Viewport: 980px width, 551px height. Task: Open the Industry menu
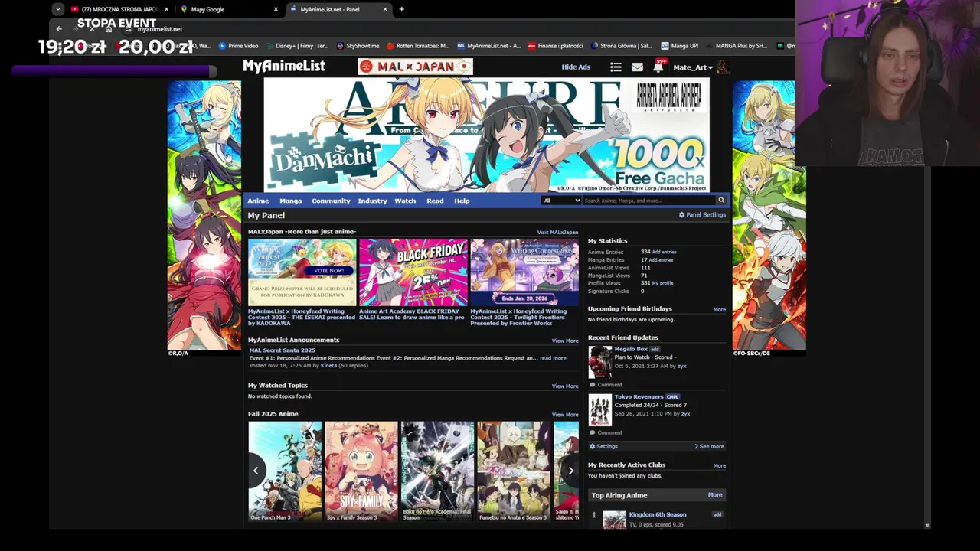[x=372, y=201]
